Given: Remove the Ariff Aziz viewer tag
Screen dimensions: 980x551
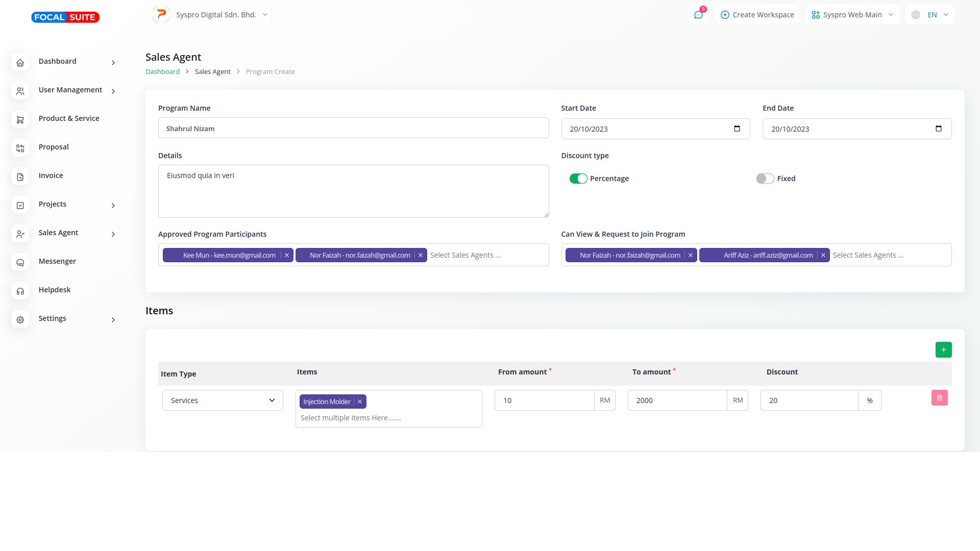Looking at the screenshot, I should 823,255.
